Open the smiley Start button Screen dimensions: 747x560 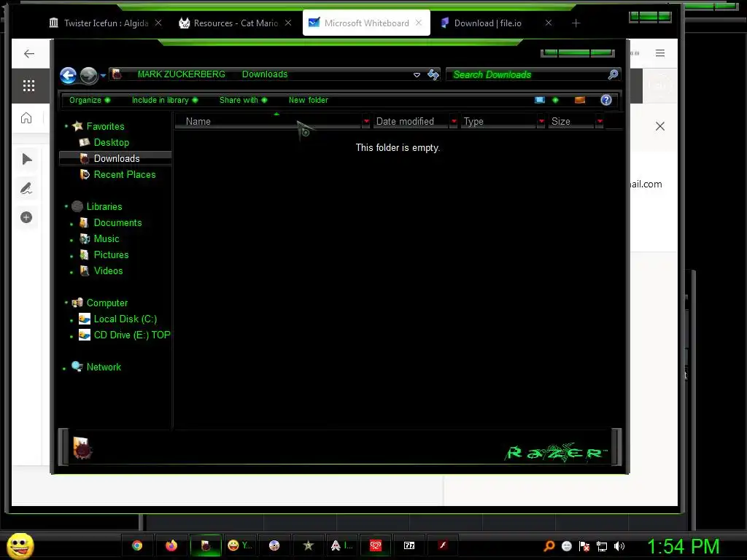[20, 545]
